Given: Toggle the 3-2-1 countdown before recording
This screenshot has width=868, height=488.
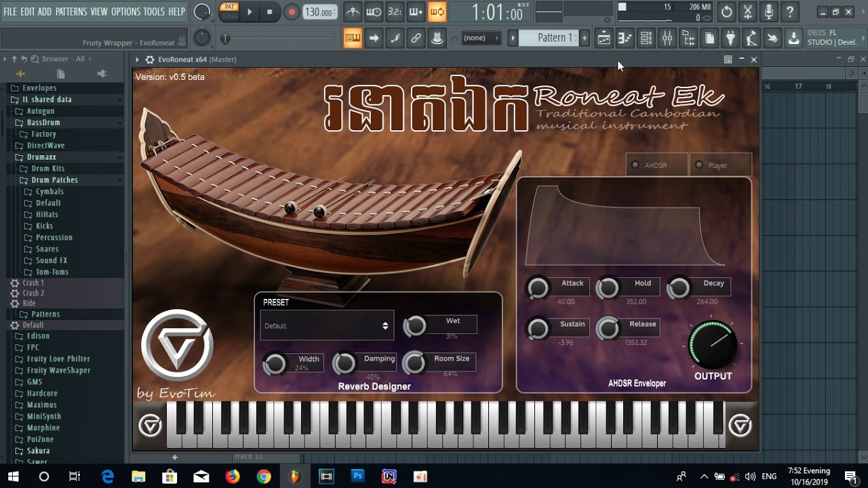Looking at the screenshot, I should (395, 12).
